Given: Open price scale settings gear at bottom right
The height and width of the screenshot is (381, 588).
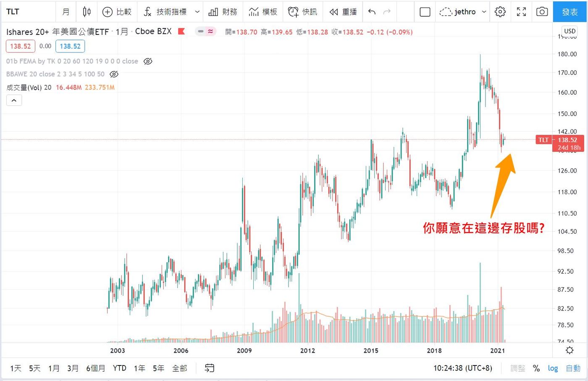Looking at the screenshot, I should point(570,350).
